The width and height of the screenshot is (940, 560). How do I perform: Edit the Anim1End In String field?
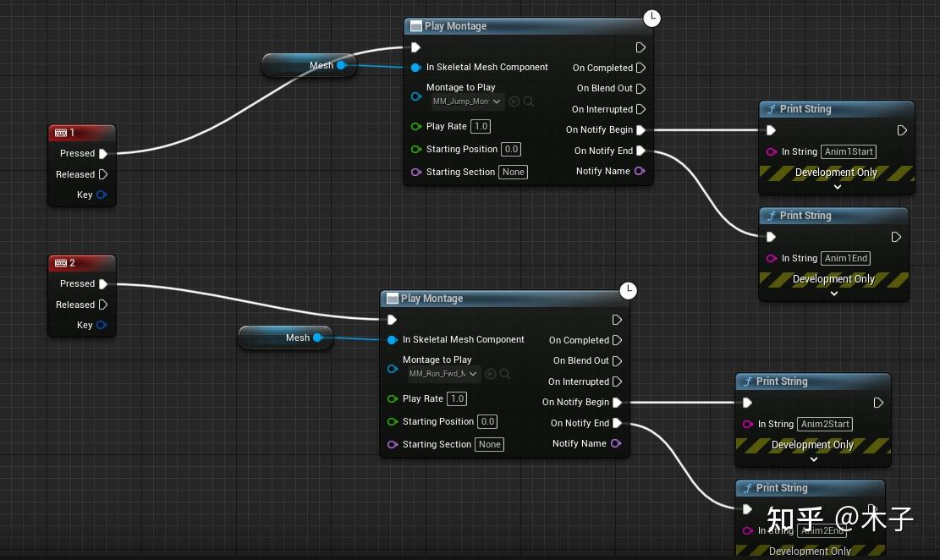pos(846,258)
